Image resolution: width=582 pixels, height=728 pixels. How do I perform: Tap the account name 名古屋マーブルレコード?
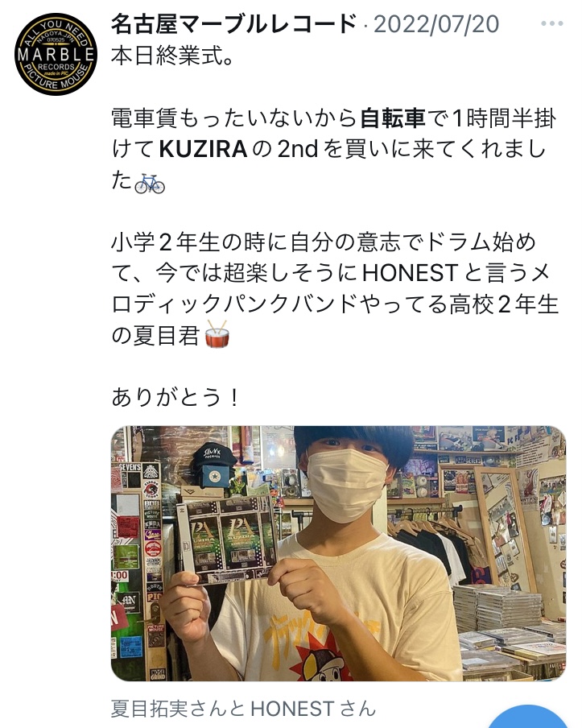pyautogui.click(x=234, y=24)
